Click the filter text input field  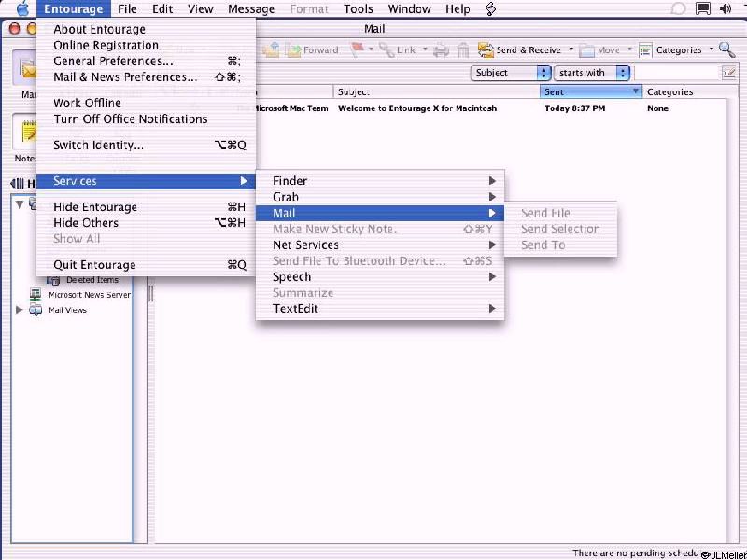(x=677, y=73)
